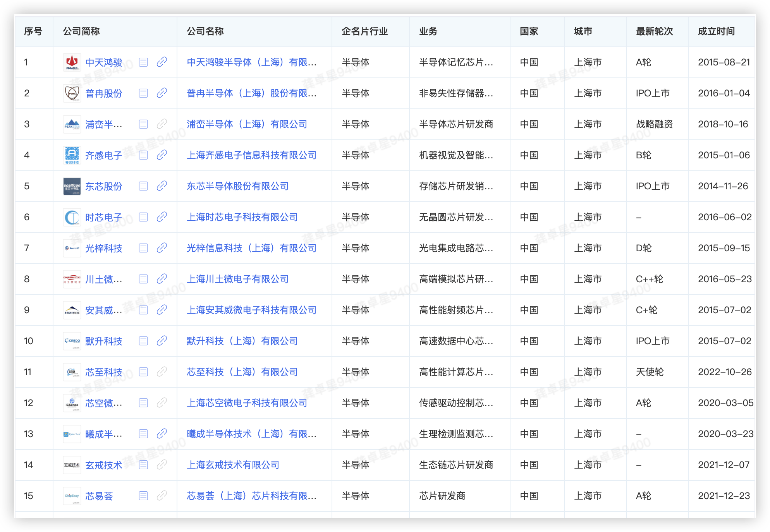Click the link icon for 光梓科技
The height and width of the screenshot is (532, 770).
click(162, 248)
